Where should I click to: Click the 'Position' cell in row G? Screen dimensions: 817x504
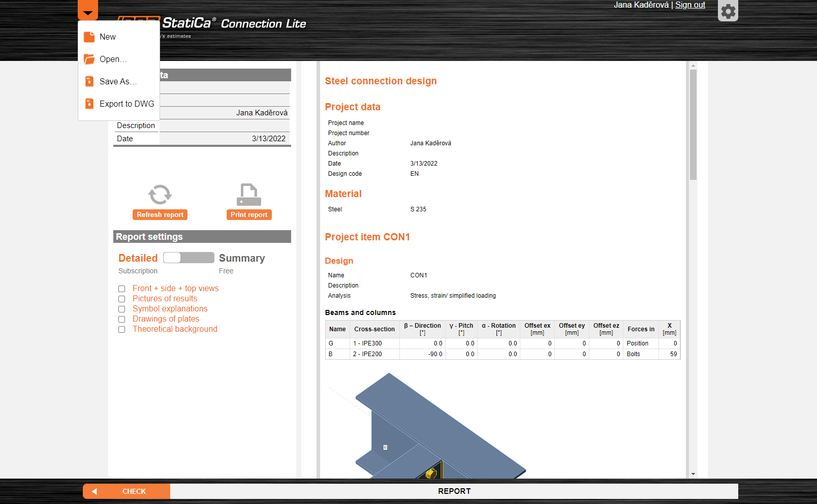pos(641,343)
